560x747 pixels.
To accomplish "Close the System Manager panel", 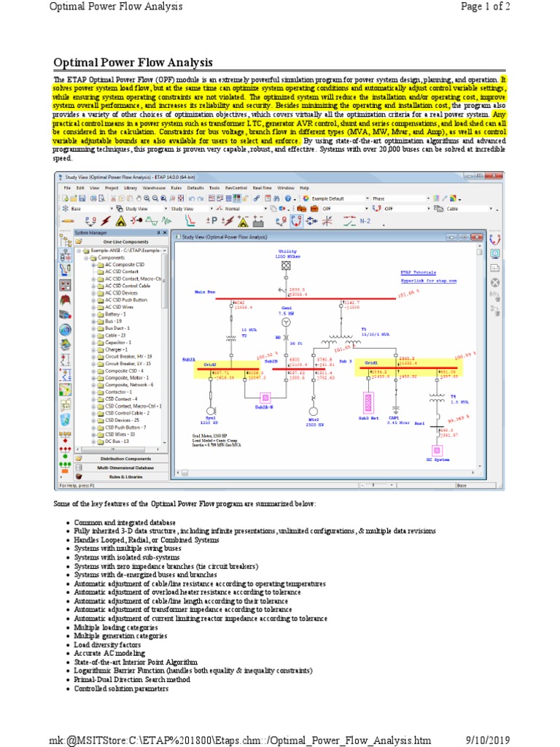I will click(166, 233).
